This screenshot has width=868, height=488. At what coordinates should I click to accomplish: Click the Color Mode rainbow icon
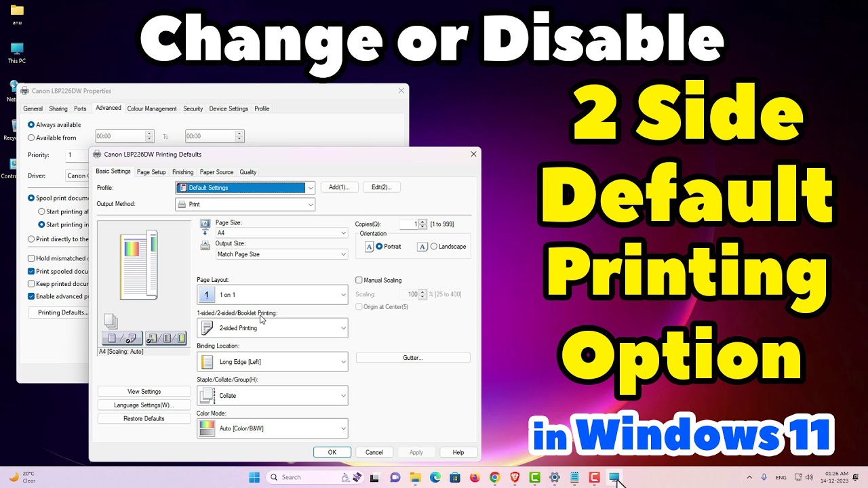coord(207,428)
